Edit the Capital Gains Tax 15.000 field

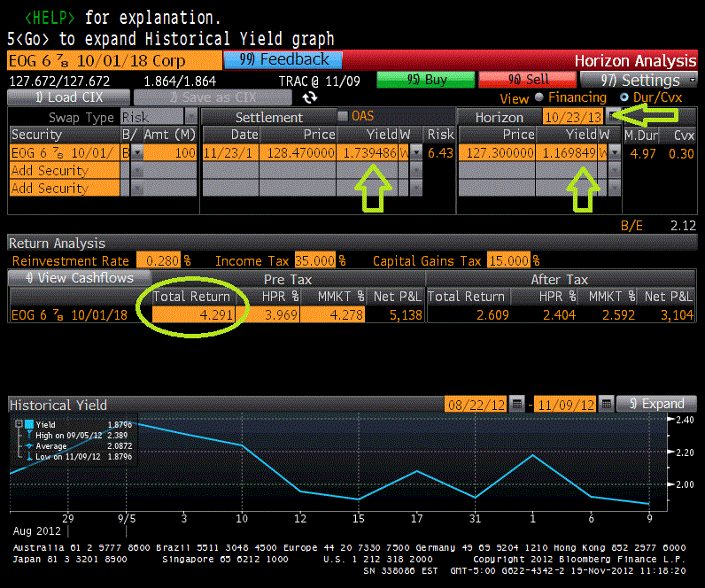[x=508, y=260]
